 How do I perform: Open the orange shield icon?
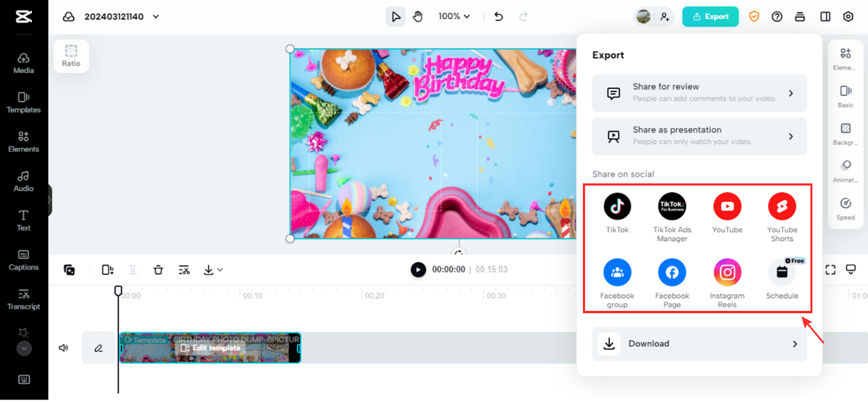click(x=754, y=17)
